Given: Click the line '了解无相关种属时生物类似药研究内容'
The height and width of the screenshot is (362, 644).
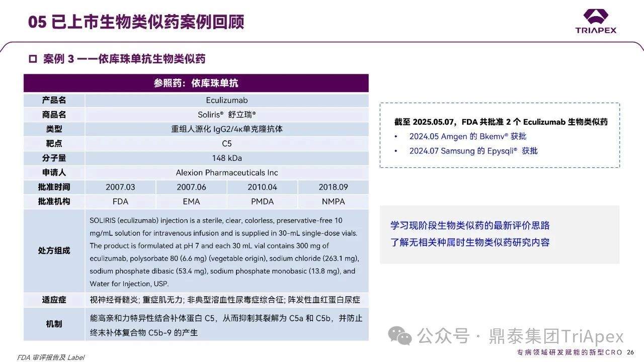Looking at the screenshot, I should [x=470, y=242].
